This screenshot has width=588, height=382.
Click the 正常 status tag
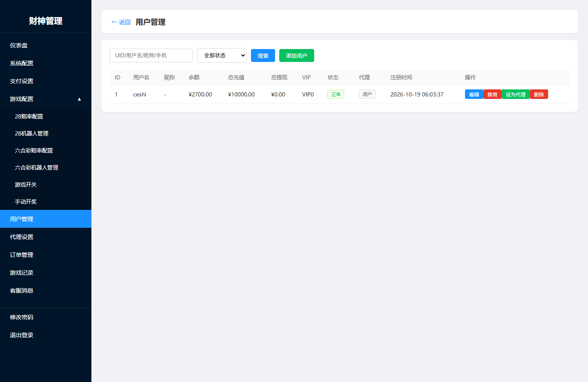tap(336, 94)
